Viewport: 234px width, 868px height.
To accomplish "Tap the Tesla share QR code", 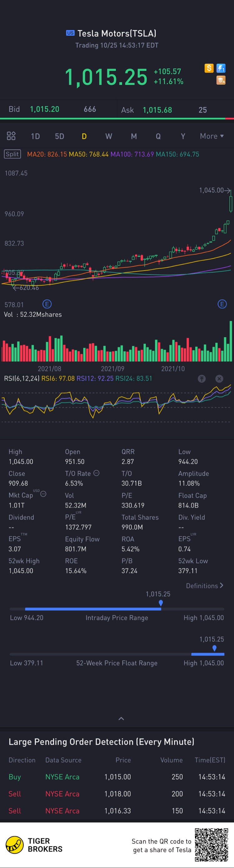I will coord(212,845).
